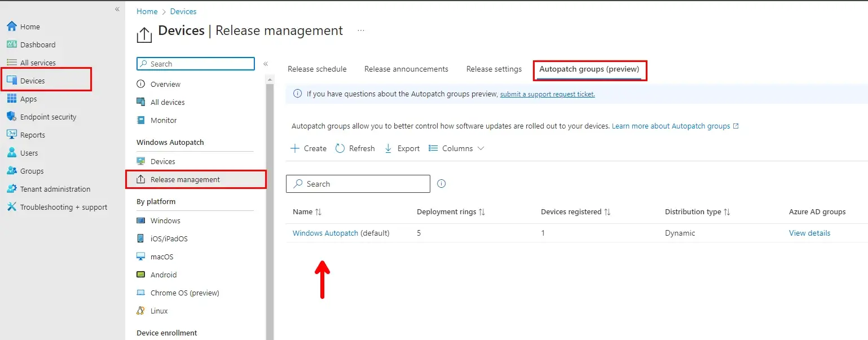Click the Apps grid icon
This screenshot has height=340, width=868.
(x=11, y=99)
